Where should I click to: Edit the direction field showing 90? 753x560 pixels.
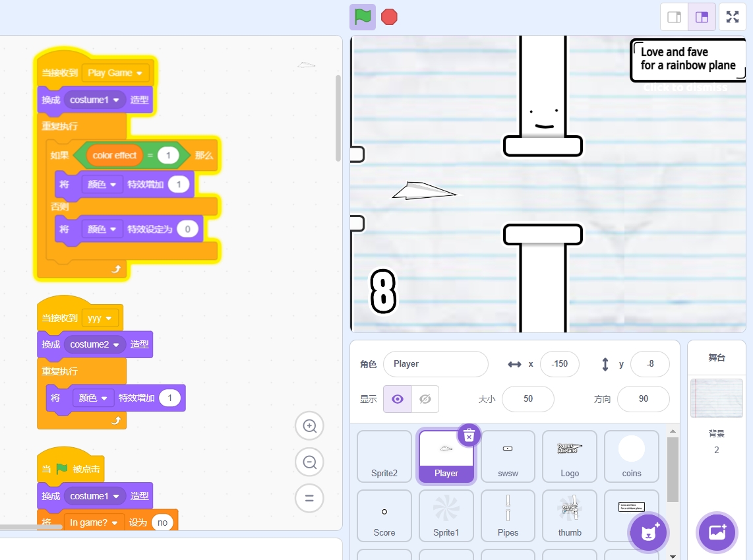tap(643, 399)
